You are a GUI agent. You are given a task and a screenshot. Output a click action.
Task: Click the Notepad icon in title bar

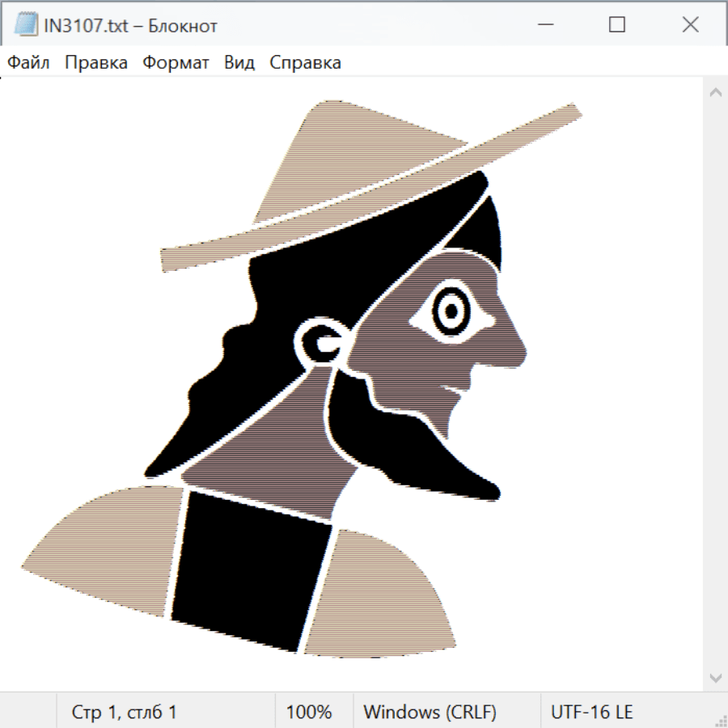(x=26, y=25)
